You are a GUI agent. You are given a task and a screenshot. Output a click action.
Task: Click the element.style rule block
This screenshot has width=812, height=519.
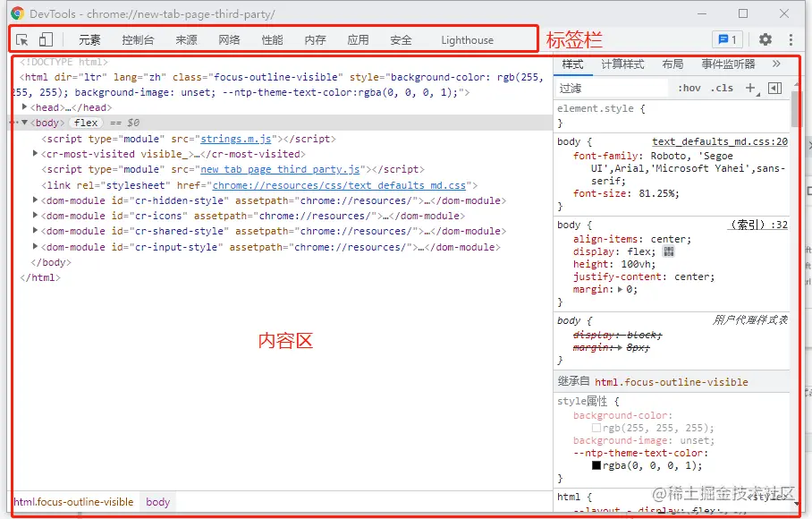tap(671, 115)
